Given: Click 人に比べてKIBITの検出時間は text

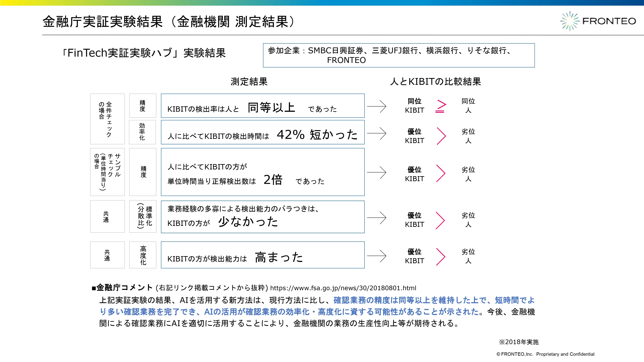Looking at the screenshot, I should click(218, 136).
